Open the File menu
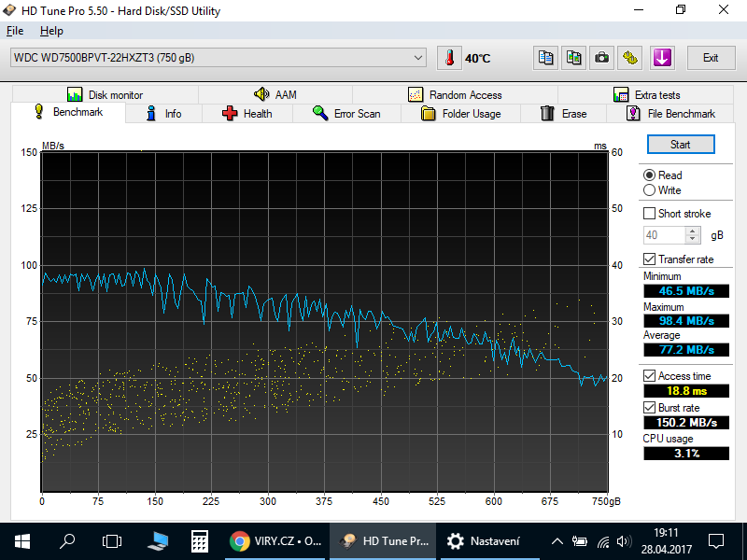 15,31
